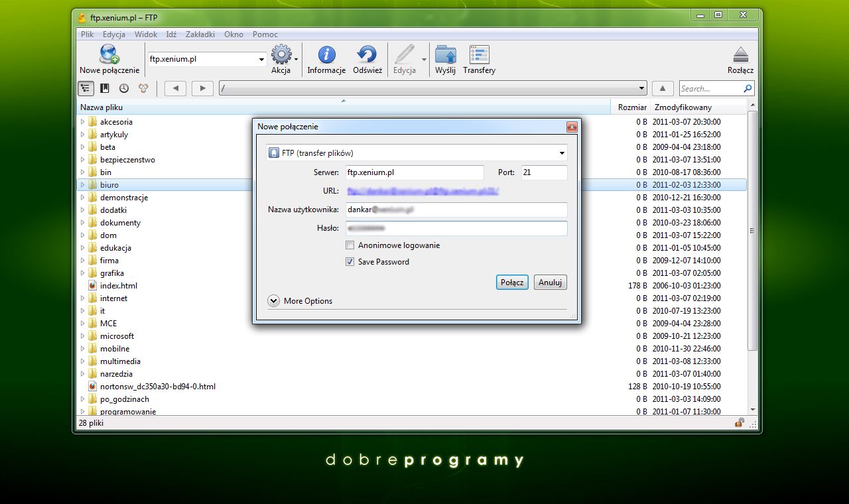Click the Nazwa użytkownika field
Viewport: 849px width, 504px height.
[x=456, y=210]
